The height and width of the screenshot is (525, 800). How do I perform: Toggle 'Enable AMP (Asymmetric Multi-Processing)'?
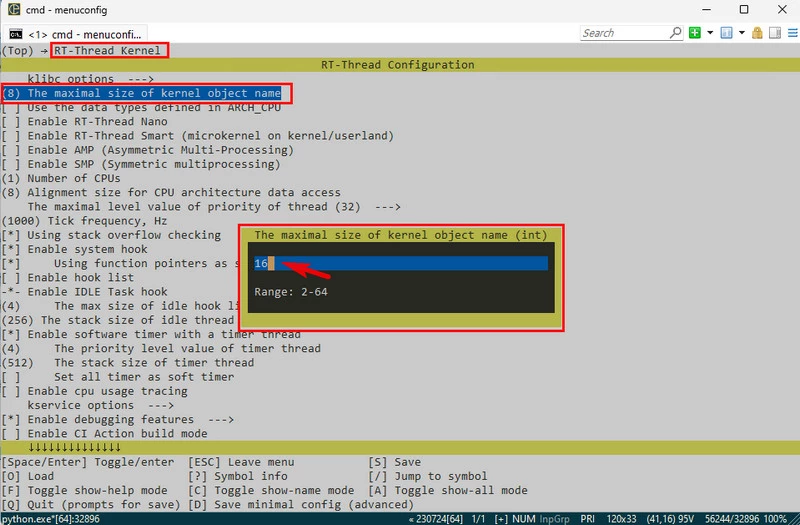click(x=148, y=150)
